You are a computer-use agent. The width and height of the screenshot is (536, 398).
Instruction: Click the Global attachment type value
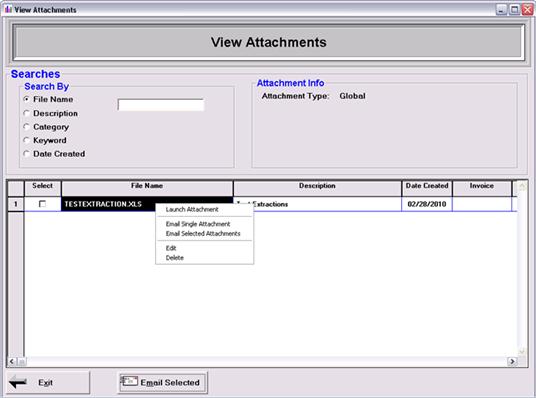pyautogui.click(x=352, y=96)
